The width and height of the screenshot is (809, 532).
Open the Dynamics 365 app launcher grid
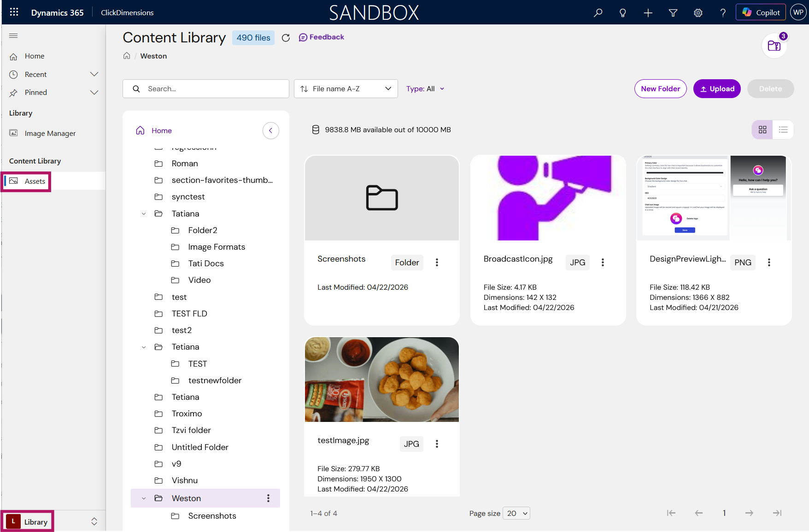click(x=14, y=12)
